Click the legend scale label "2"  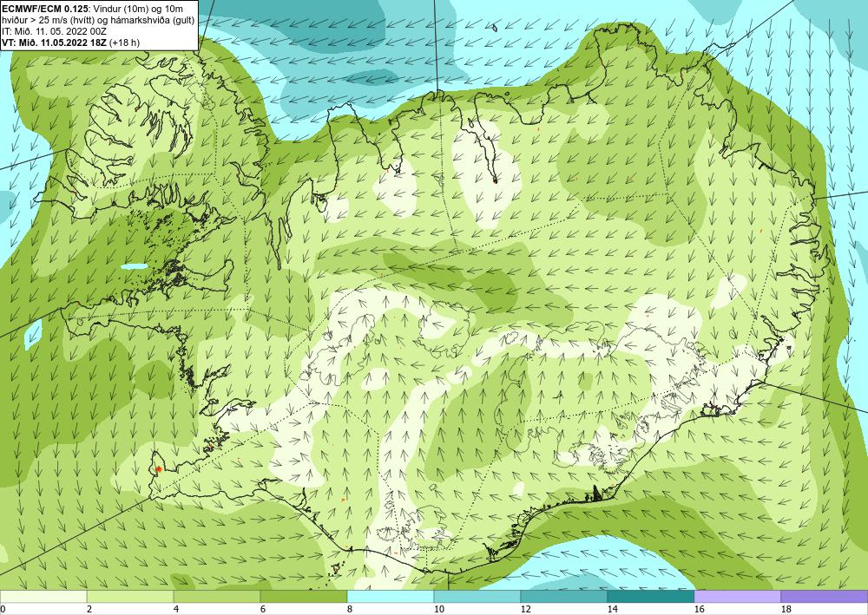click(89, 610)
